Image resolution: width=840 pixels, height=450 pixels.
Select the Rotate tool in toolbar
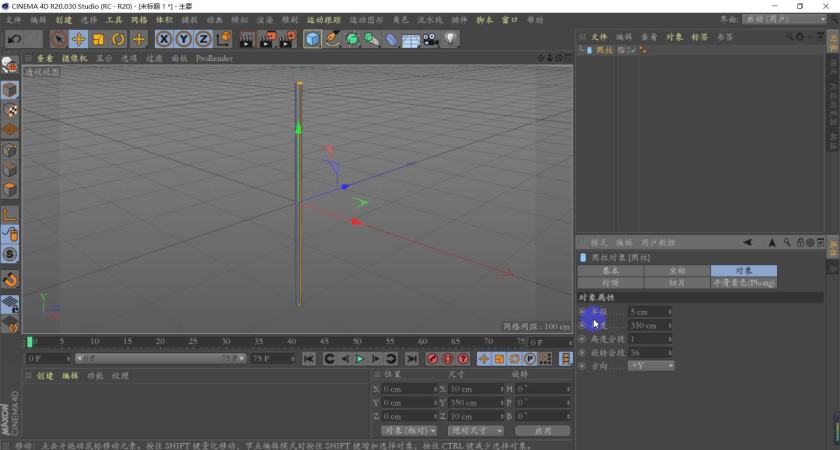point(118,39)
